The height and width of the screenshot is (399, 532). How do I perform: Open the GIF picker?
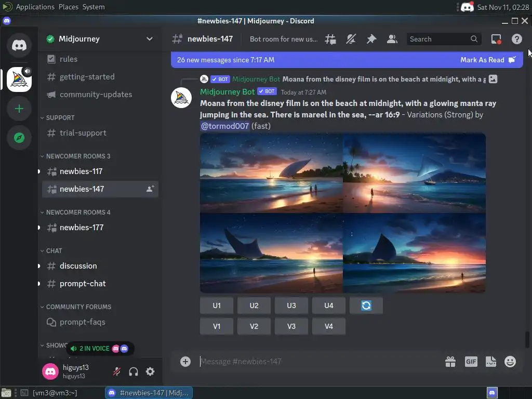[x=471, y=362]
